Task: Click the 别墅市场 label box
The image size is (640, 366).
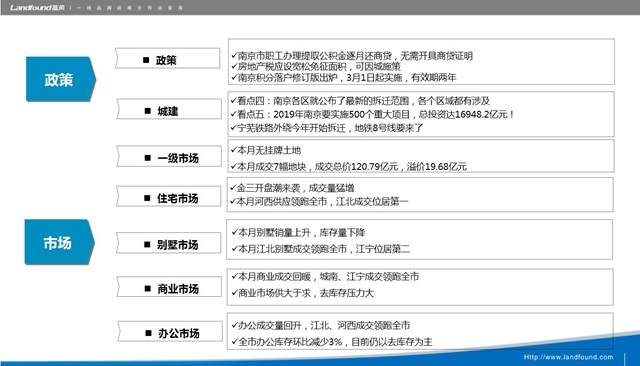Action: [169, 243]
